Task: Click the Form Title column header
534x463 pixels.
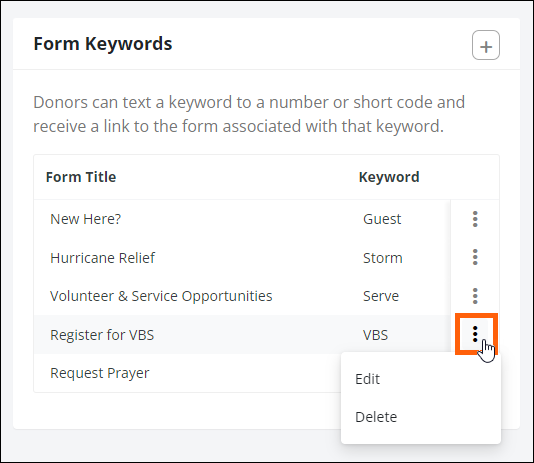Action: [x=81, y=177]
